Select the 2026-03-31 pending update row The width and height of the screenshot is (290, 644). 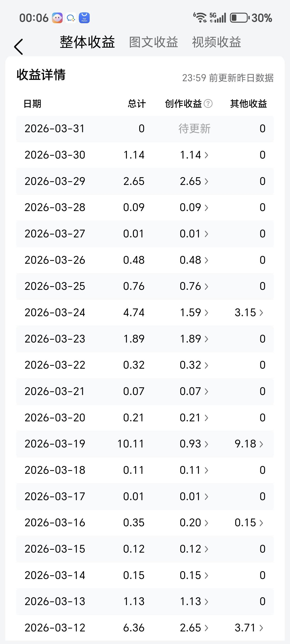pos(145,129)
